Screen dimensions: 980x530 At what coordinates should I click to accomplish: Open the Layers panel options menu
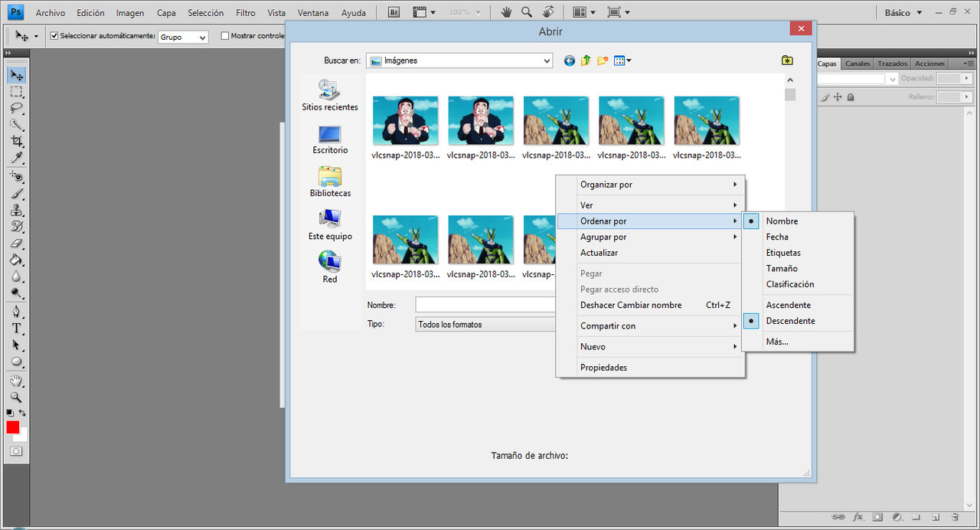969,64
